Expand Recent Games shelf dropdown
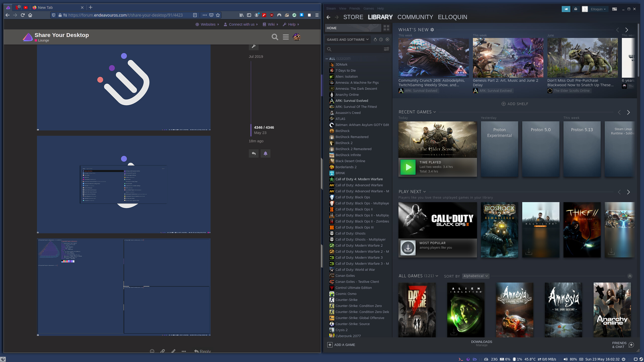 point(434,112)
